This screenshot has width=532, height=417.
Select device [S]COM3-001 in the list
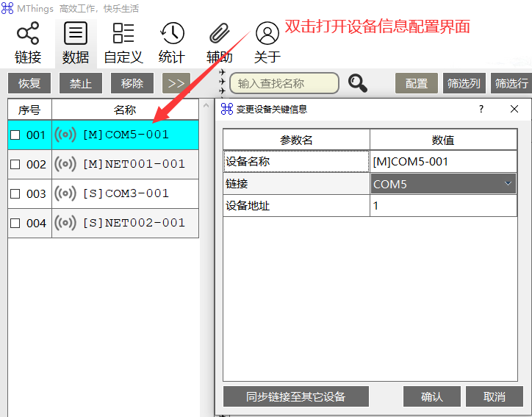tap(126, 193)
